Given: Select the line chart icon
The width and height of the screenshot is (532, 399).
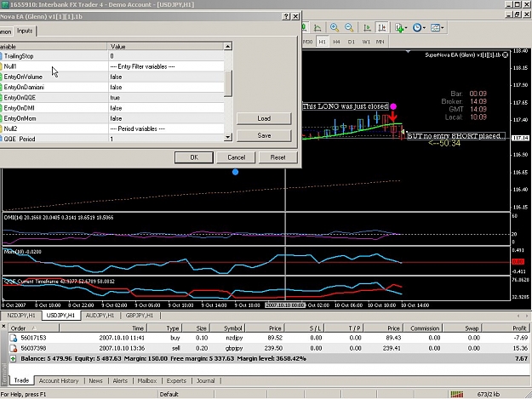Looking at the screenshot, I should (317, 27).
